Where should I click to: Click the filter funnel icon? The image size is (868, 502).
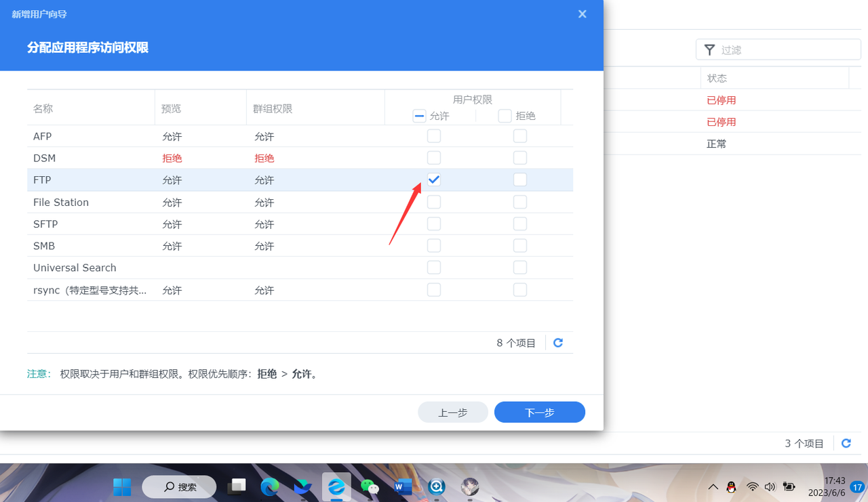(709, 49)
